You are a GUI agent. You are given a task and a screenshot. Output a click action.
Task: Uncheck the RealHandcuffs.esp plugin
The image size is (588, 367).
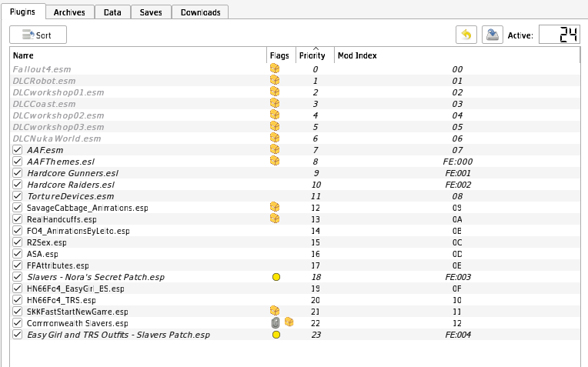pyautogui.click(x=17, y=219)
